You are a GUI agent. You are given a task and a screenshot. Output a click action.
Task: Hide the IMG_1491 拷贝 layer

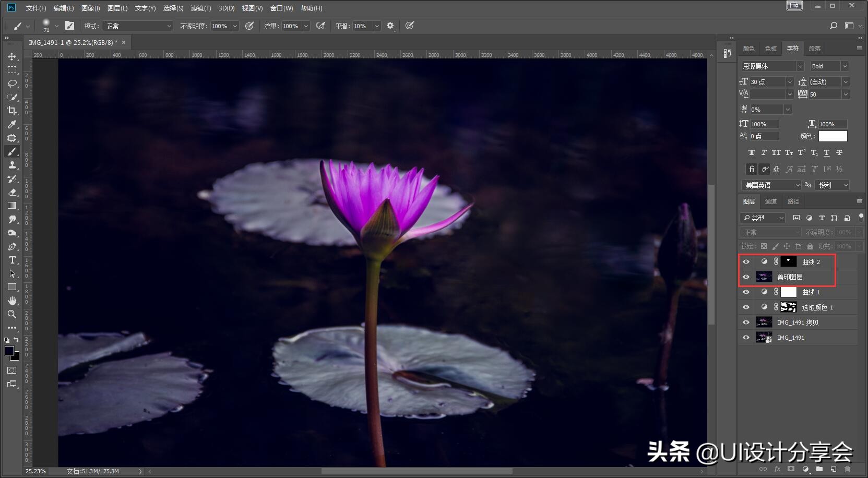pyautogui.click(x=746, y=322)
